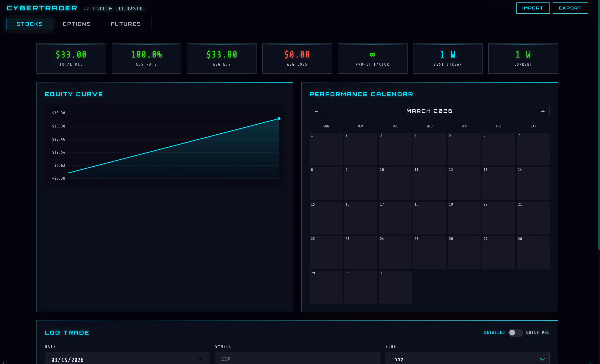The height and width of the screenshot is (364, 600).
Task: Click the Import button
Action: [533, 8]
